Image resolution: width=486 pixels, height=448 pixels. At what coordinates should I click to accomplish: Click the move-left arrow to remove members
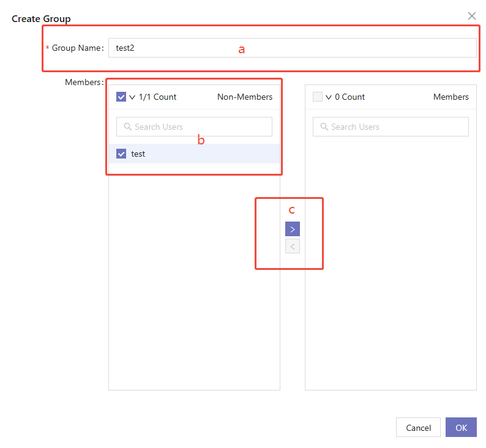point(292,246)
